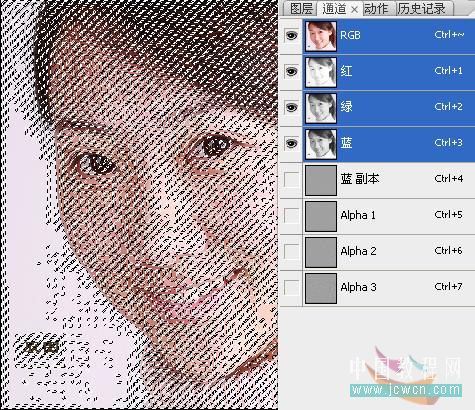Click the Ctrl+7 shortcut label

[449, 287]
